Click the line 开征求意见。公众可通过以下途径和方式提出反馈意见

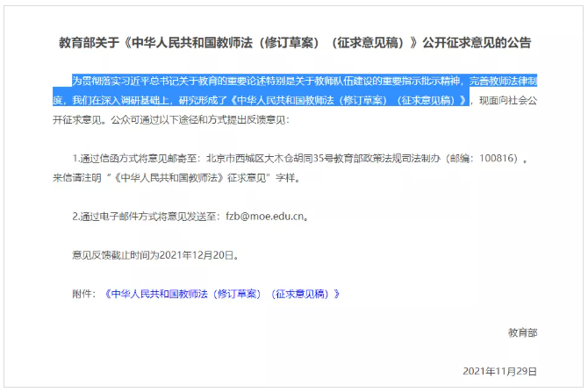click(169, 120)
